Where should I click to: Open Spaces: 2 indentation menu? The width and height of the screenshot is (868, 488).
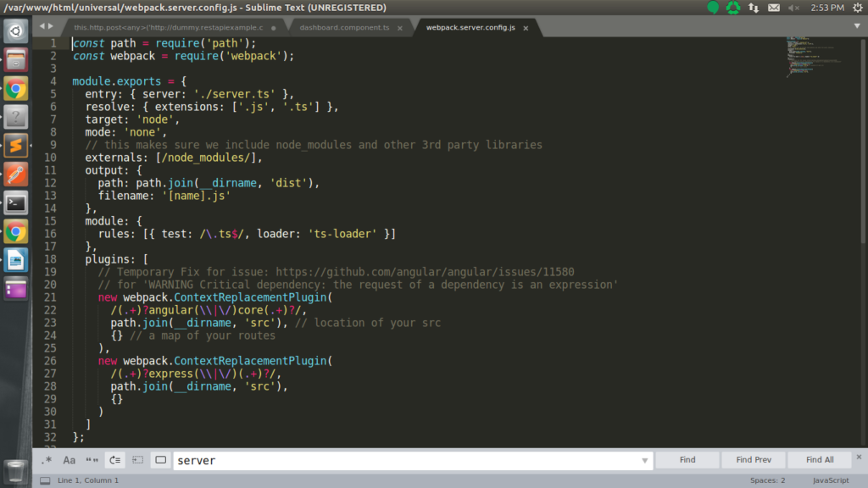[x=767, y=480]
